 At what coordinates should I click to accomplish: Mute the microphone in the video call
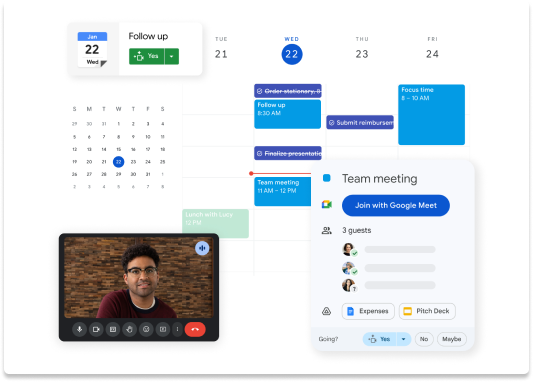(79, 329)
